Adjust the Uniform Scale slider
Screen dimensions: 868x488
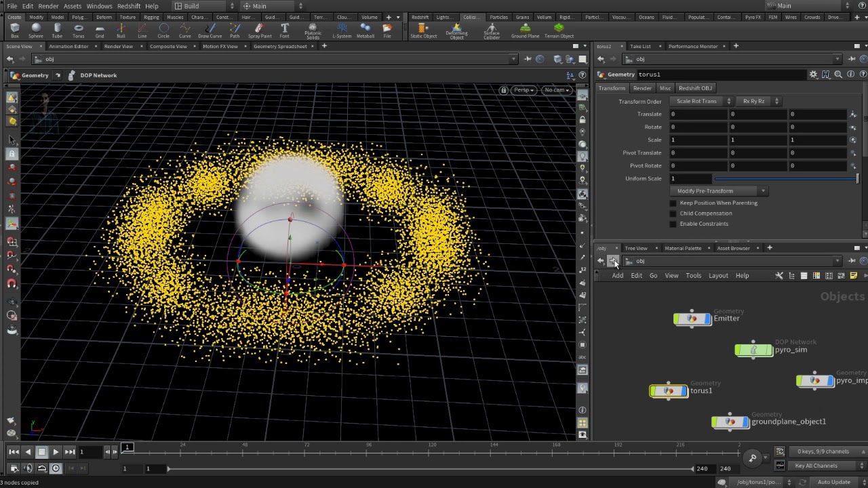click(785, 179)
